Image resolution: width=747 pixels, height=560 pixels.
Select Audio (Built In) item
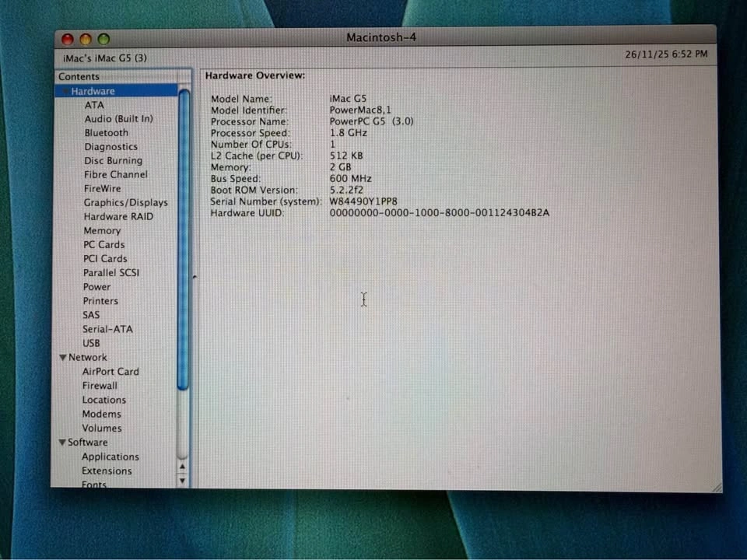pos(118,118)
